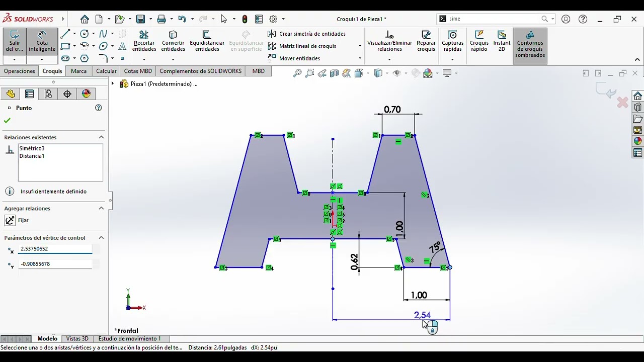Select the Ellipse sketch tool
The image size is (644, 362).
pos(103,46)
